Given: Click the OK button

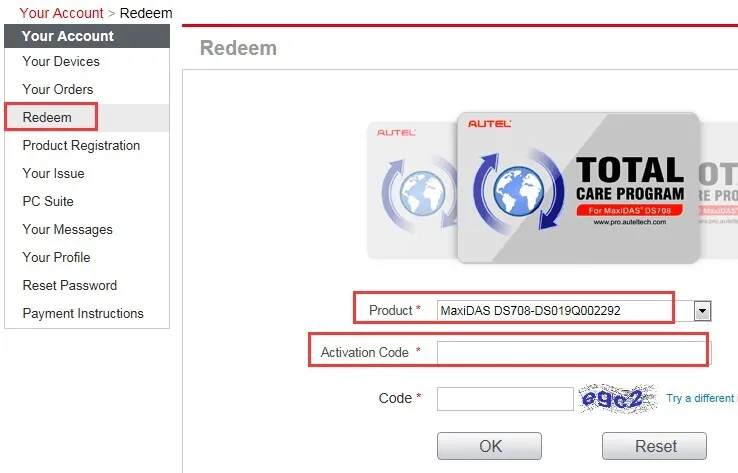Looking at the screenshot, I should coord(489,446).
